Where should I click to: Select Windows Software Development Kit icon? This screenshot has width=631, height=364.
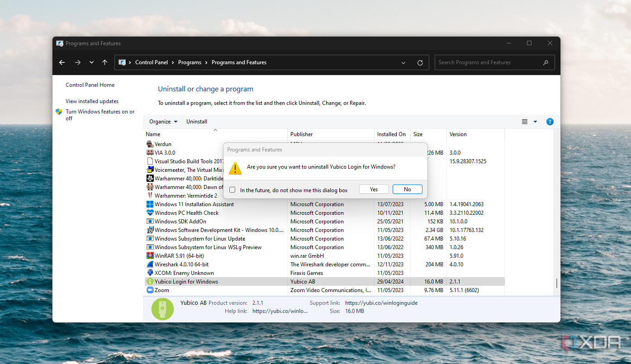150,230
